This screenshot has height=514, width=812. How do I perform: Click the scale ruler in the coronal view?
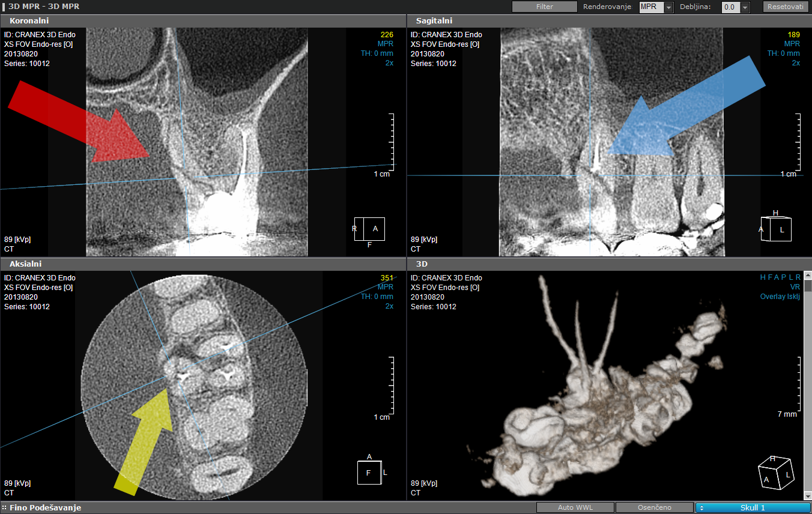pos(392,141)
